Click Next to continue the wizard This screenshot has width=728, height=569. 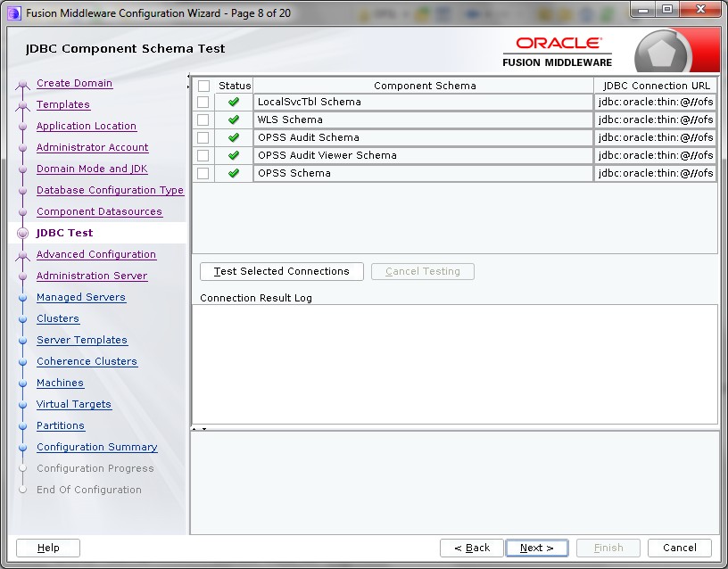[537, 548]
